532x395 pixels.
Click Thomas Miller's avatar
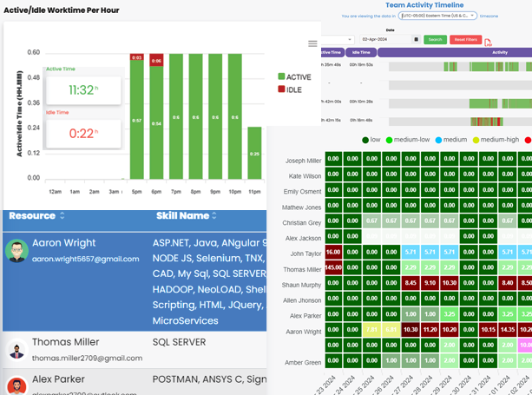(x=16, y=349)
